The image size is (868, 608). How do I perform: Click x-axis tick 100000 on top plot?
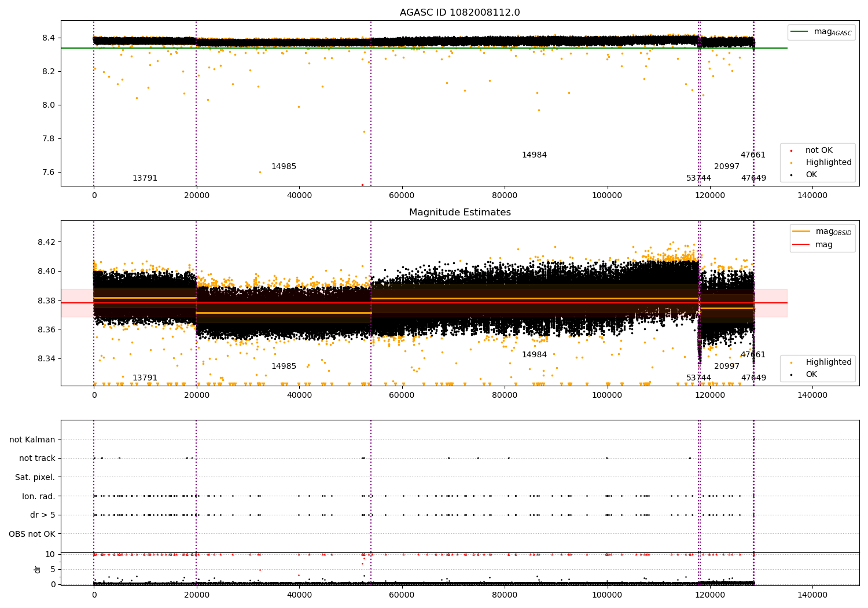click(x=607, y=196)
